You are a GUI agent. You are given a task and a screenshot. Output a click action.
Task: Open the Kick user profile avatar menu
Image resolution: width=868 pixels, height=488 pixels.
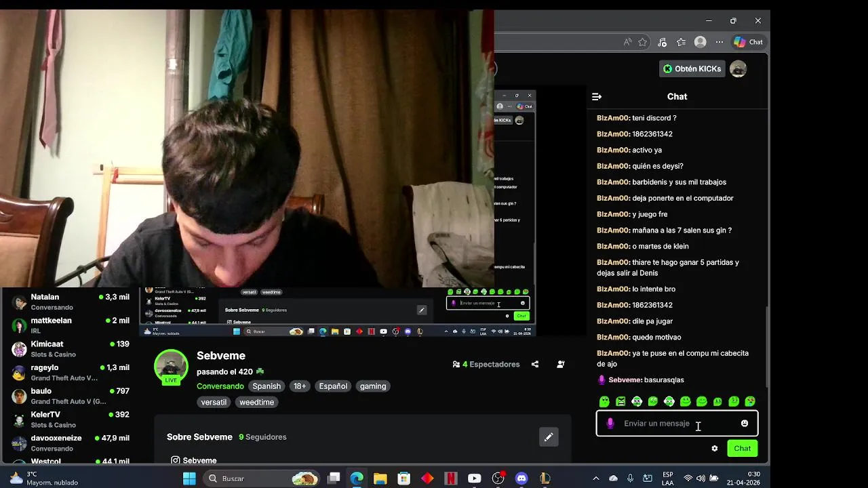click(x=738, y=69)
